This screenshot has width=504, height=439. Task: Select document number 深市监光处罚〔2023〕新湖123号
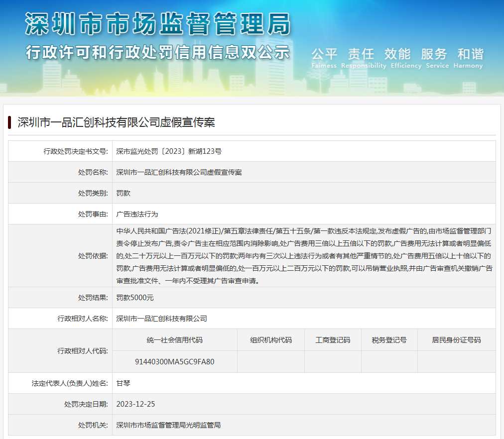point(169,151)
